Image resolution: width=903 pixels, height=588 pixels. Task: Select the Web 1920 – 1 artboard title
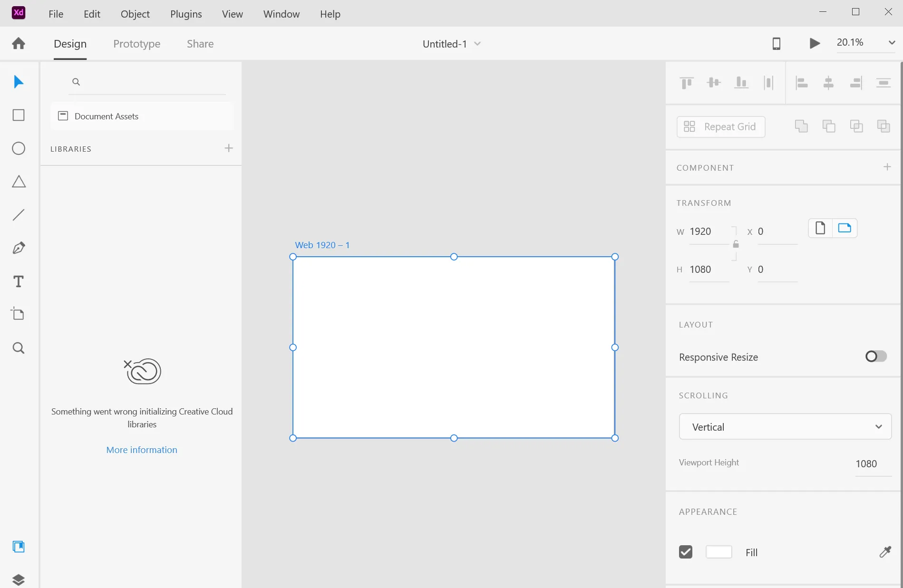(x=322, y=245)
